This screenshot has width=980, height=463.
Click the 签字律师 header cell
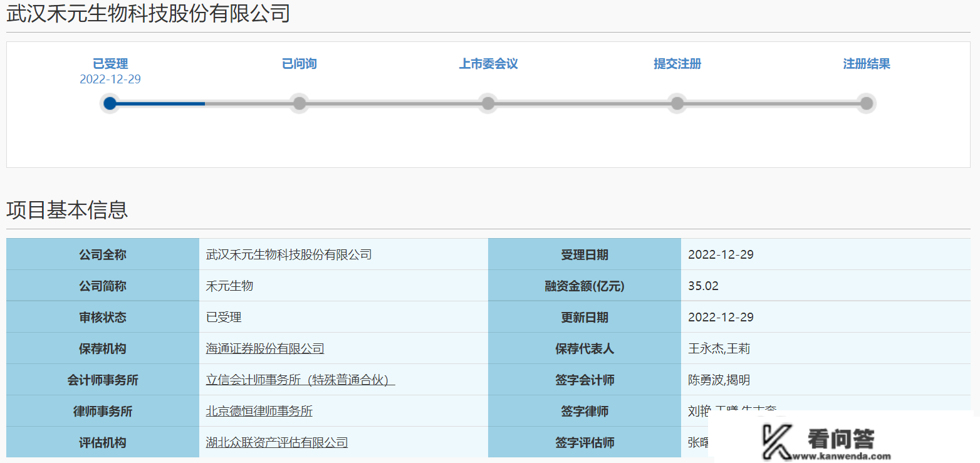585,411
